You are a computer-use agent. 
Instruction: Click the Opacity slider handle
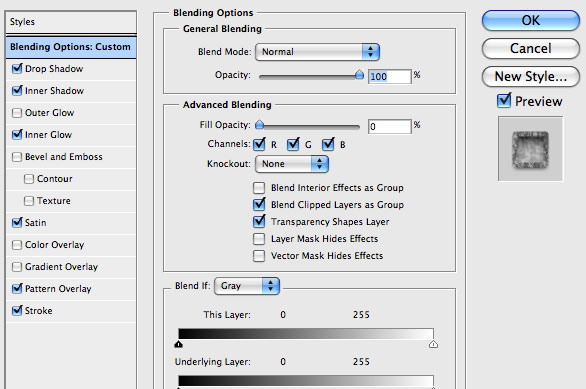(359, 75)
